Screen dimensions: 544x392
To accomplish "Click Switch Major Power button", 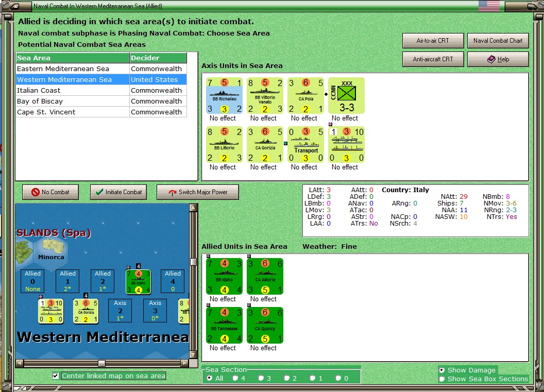I will (198, 192).
